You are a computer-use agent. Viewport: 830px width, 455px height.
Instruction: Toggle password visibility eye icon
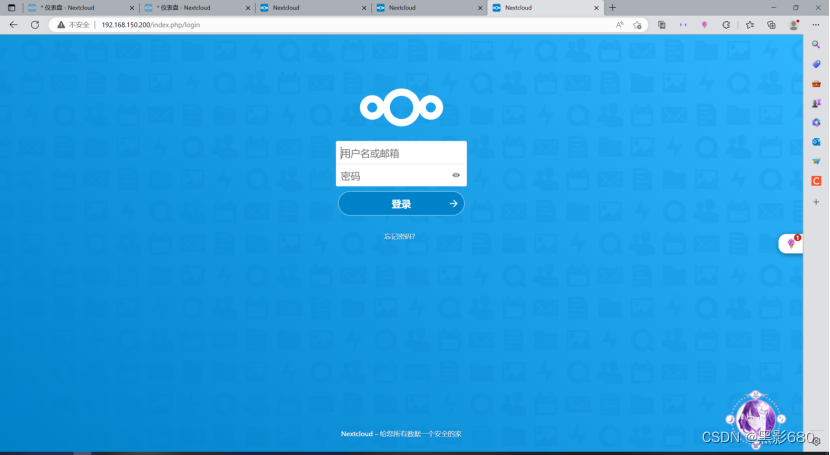456,175
